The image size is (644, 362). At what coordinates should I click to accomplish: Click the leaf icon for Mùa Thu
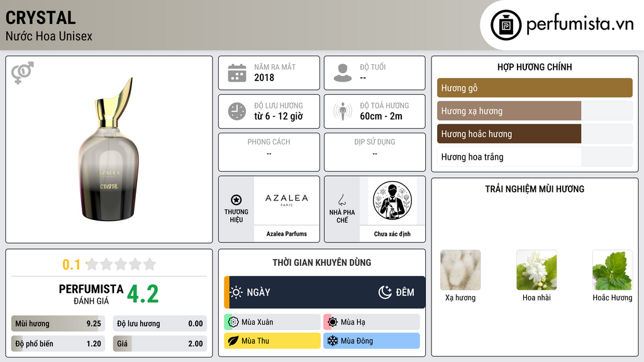coord(233,341)
